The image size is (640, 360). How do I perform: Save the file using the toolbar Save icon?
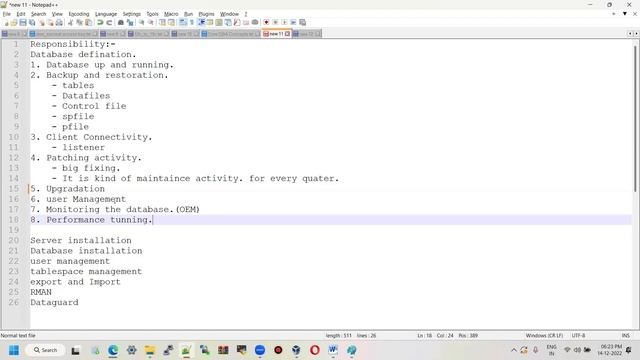coord(23,22)
